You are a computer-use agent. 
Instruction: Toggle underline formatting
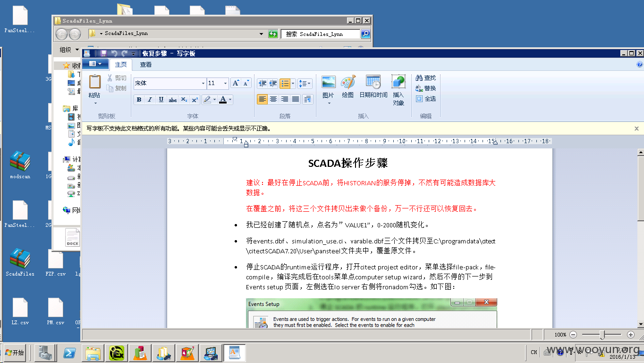coord(161,100)
